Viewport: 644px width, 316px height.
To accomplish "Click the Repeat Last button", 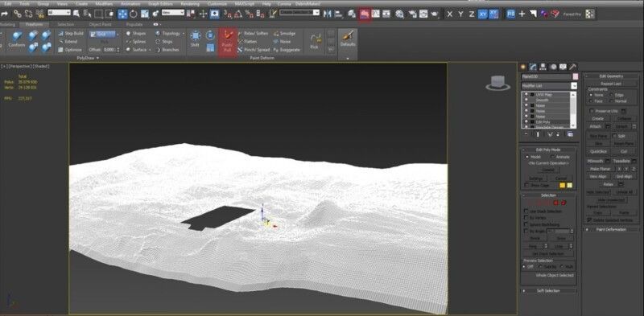I will coord(611,84).
